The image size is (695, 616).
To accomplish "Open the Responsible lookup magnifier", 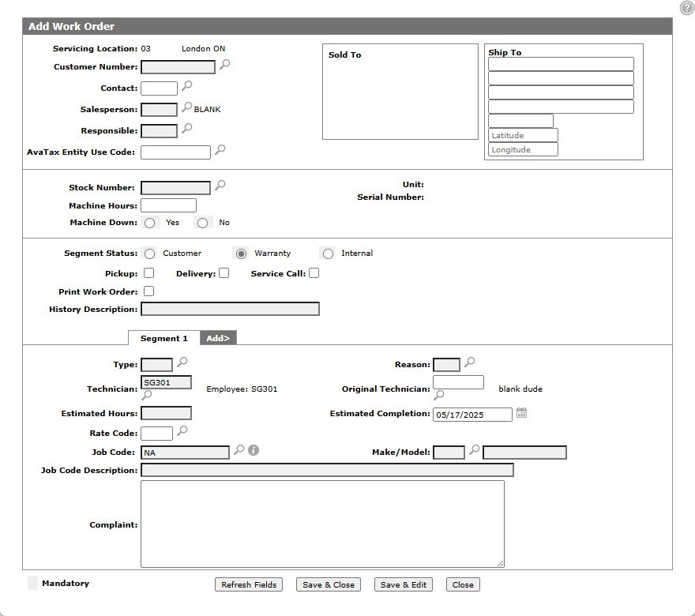I will click(187, 128).
